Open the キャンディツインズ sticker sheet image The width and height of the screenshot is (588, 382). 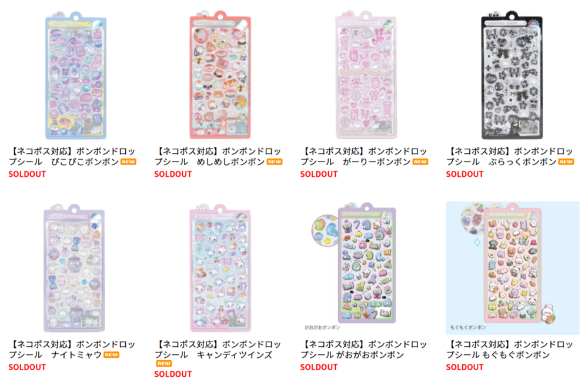pyautogui.click(x=220, y=268)
